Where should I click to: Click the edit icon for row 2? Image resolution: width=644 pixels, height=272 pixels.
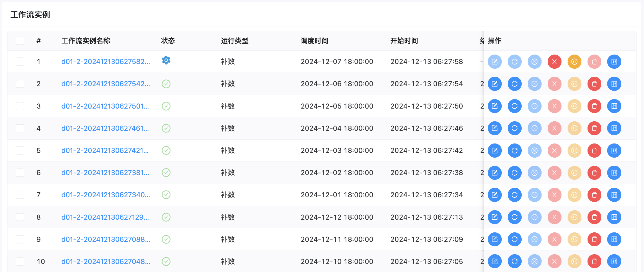click(x=494, y=84)
